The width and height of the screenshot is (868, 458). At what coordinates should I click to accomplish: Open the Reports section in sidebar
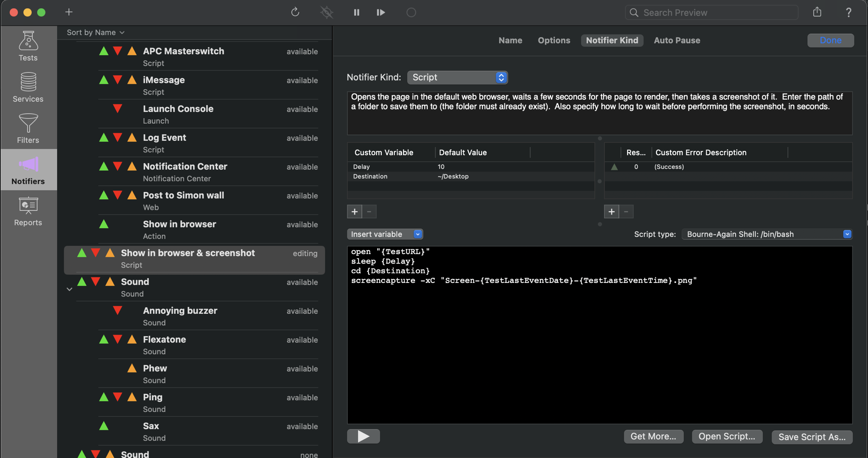[x=28, y=211]
